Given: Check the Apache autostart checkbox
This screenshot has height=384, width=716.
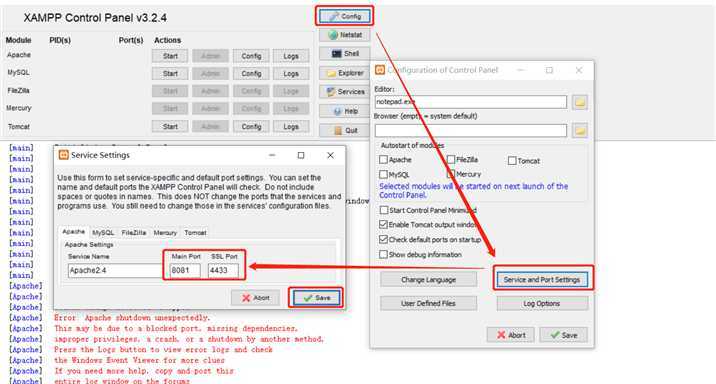Looking at the screenshot, I should [x=384, y=160].
